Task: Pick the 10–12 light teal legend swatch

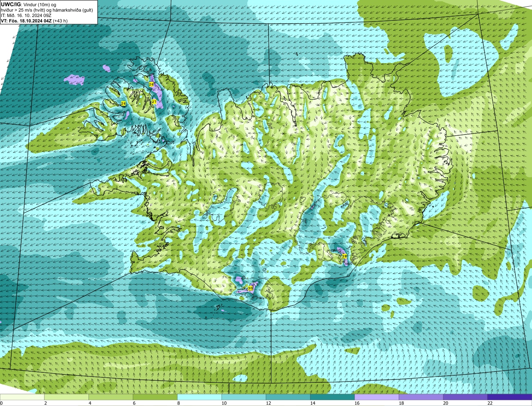Action: coord(244,397)
